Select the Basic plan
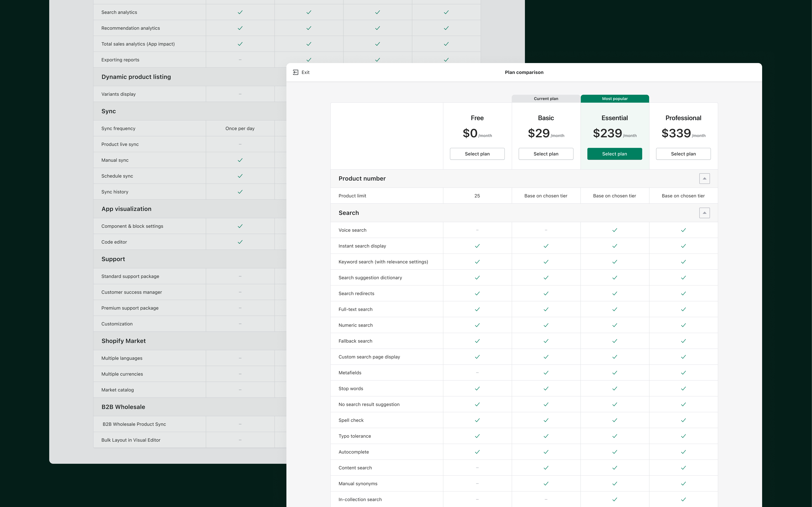This screenshot has width=812, height=507. point(546,154)
